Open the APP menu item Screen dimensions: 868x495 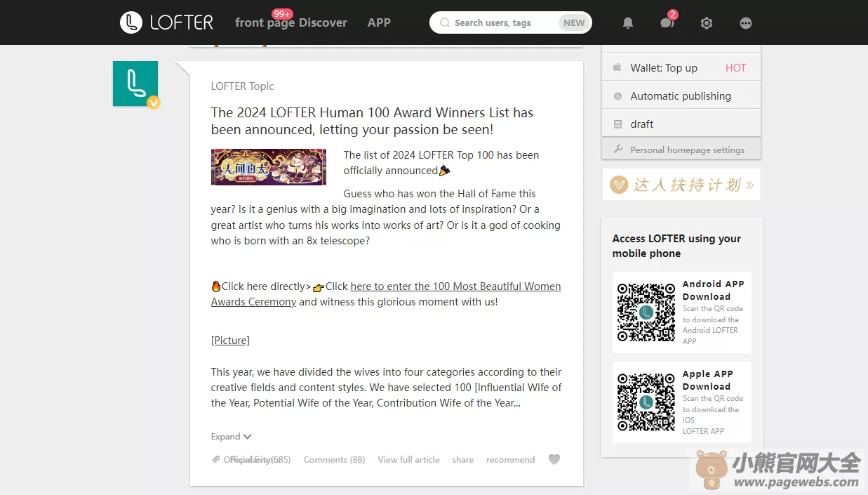click(379, 22)
